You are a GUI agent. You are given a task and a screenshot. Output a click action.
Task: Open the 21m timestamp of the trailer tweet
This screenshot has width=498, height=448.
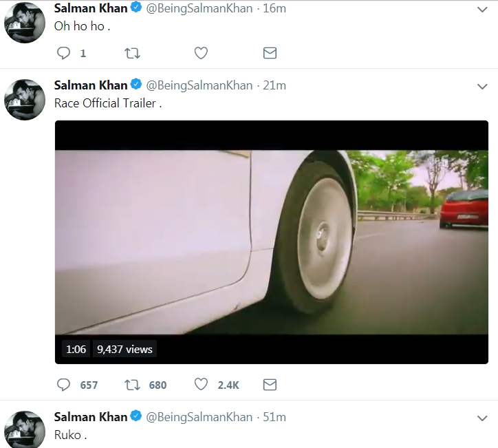275,85
